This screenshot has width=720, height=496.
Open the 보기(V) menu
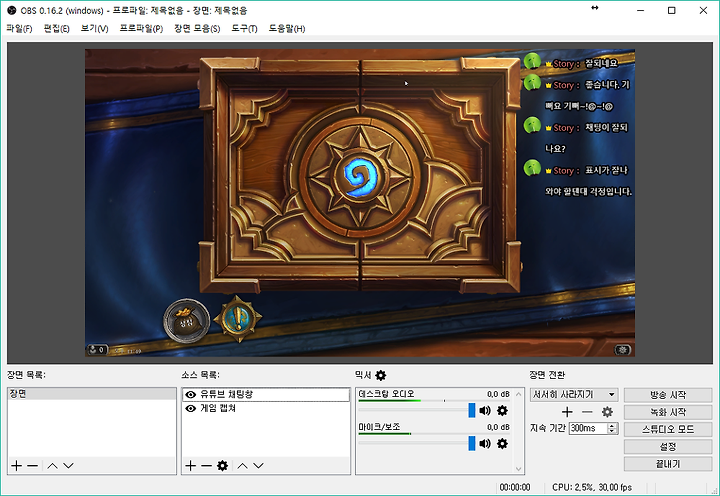tap(95, 28)
